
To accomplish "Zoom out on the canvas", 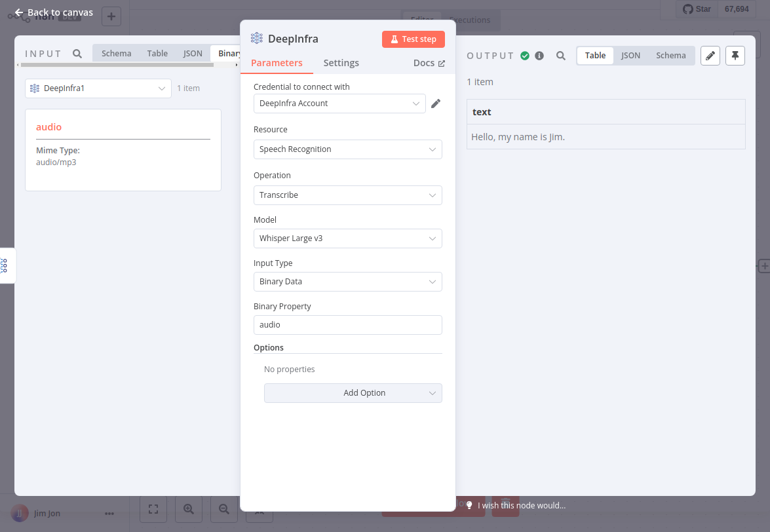I will click(224, 509).
